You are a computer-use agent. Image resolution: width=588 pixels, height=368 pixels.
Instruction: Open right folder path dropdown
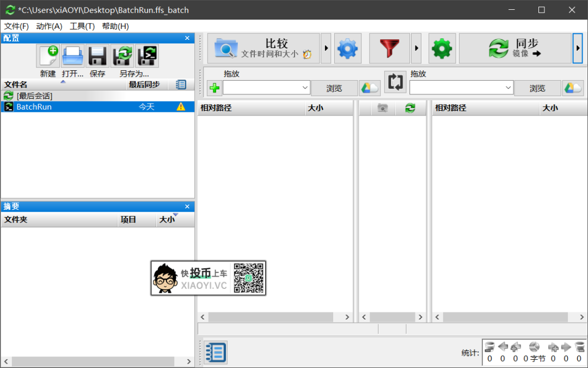pos(508,88)
